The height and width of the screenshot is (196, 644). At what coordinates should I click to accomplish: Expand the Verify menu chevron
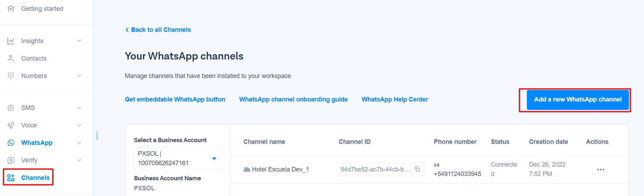(x=79, y=160)
